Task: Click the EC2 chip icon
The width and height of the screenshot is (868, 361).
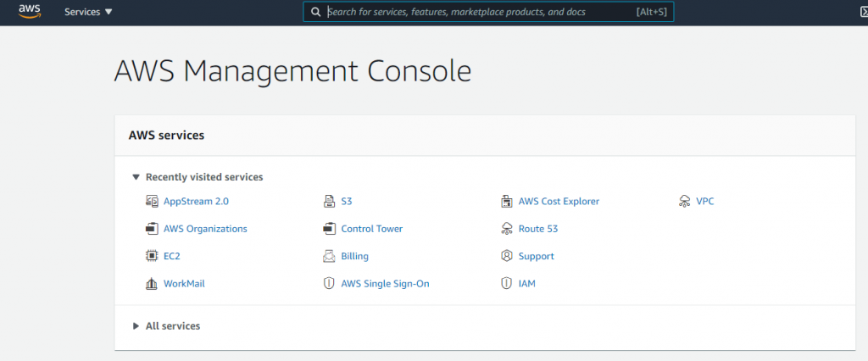Action: click(152, 257)
